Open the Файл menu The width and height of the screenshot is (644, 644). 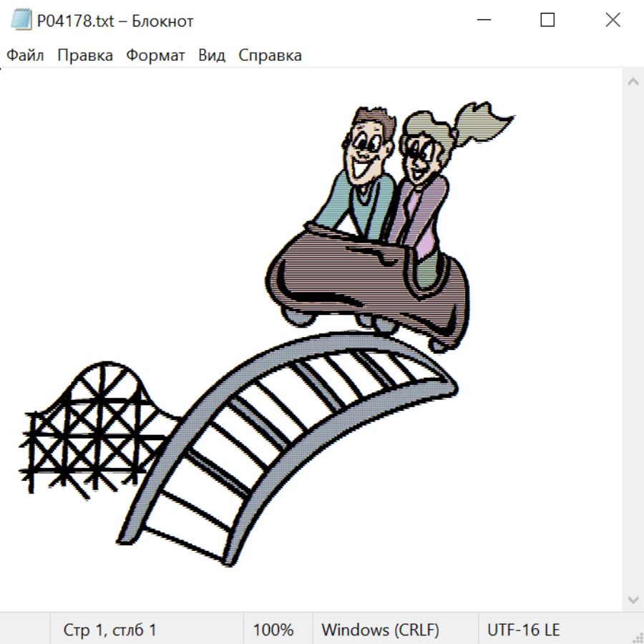tap(26, 56)
